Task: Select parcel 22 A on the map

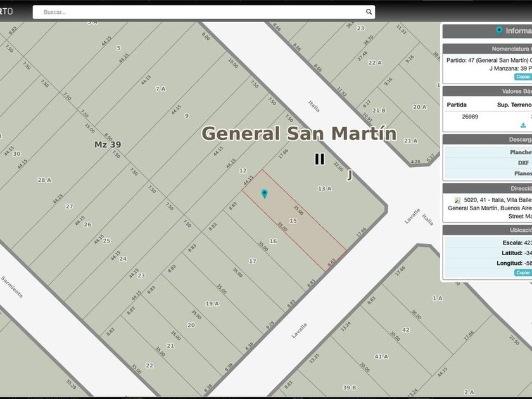Action: tap(375, 63)
